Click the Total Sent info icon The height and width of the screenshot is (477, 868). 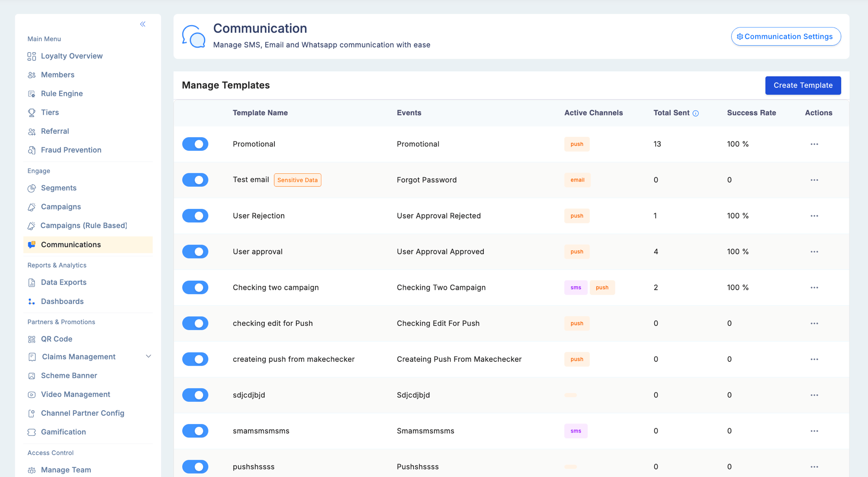(696, 113)
